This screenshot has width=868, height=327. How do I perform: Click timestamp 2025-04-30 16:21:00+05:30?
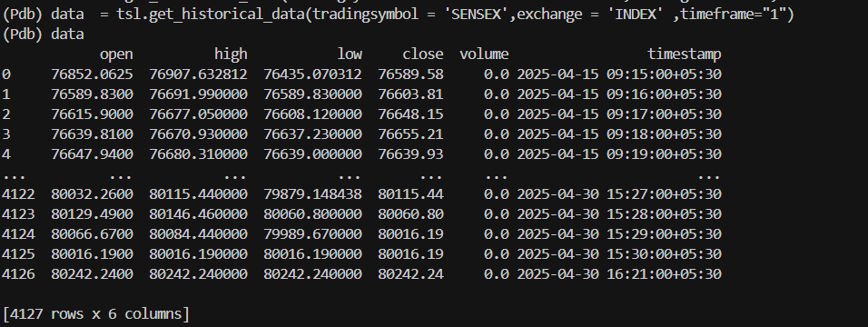click(619, 273)
